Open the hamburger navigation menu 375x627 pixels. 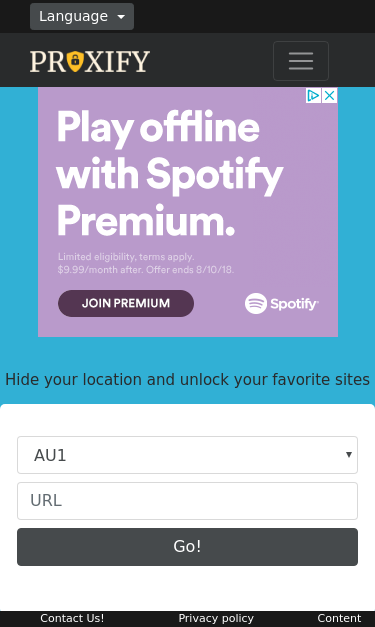pyautogui.click(x=301, y=61)
